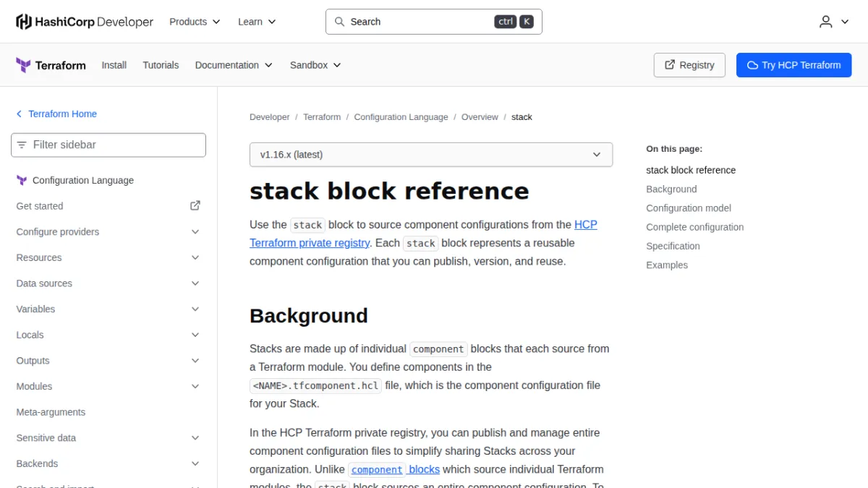The image size is (868, 488).
Task: Expand the Sensitive data section
Action: pyautogui.click(x=109, y=438)
